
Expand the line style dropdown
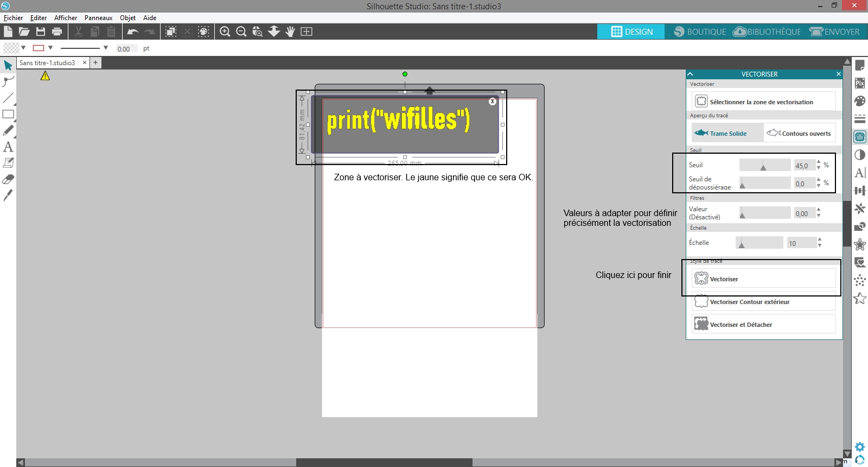point(106,48)
